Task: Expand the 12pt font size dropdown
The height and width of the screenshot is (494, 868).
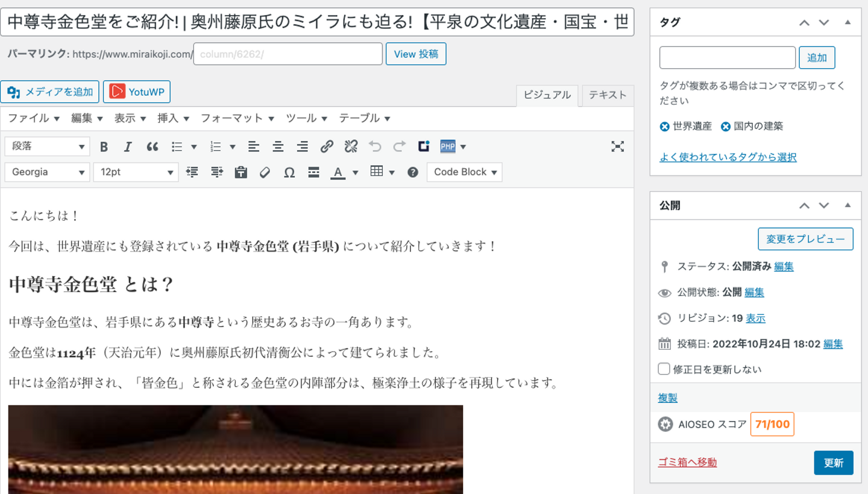Action: (136, 173)
